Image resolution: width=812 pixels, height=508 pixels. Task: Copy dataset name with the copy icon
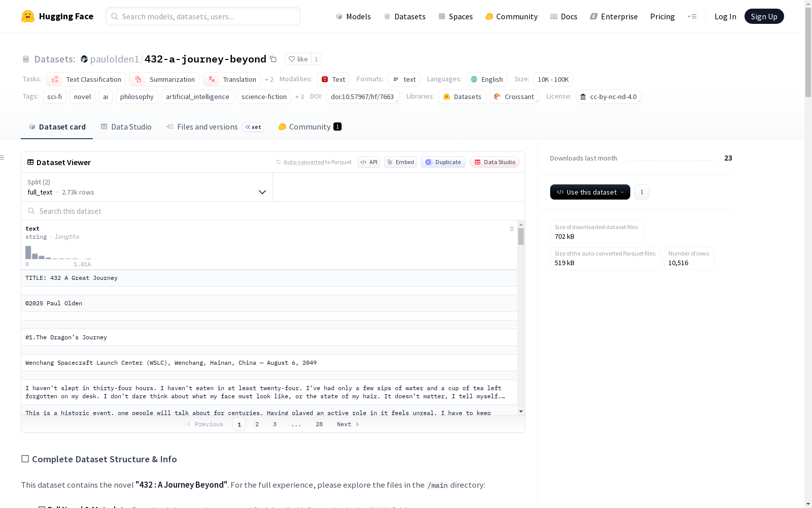[273, 59]
